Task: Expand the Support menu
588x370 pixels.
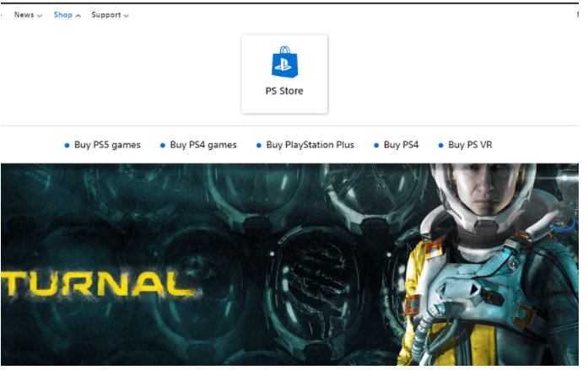Action: (110, 15)
